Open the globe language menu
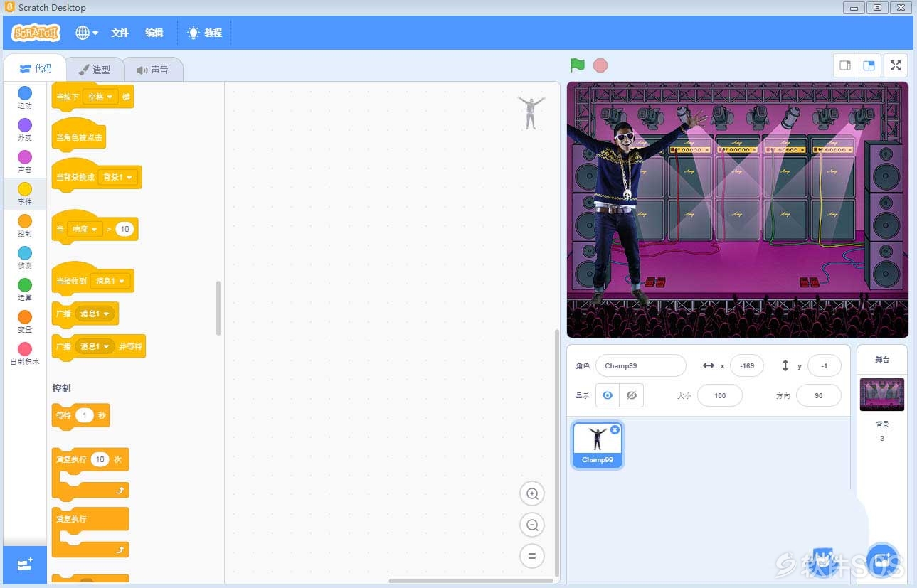Image resolution: width=917 pixels, height=588 pixels. (87, 33)
